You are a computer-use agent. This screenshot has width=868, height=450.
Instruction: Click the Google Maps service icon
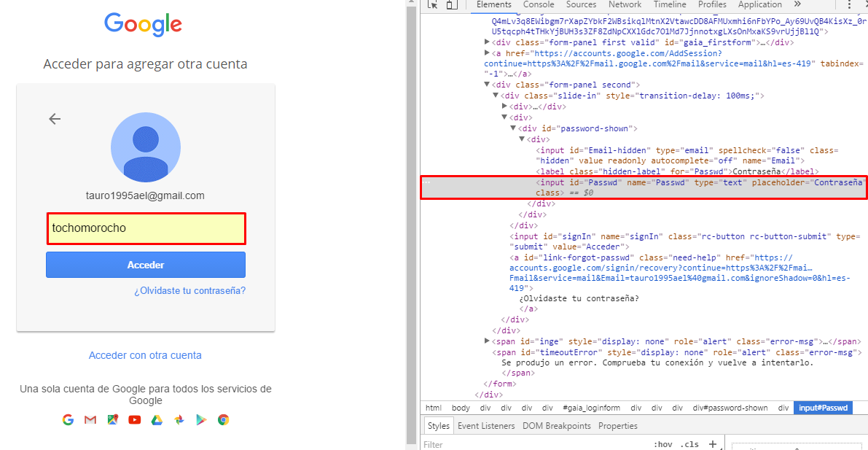pos(112,420)
